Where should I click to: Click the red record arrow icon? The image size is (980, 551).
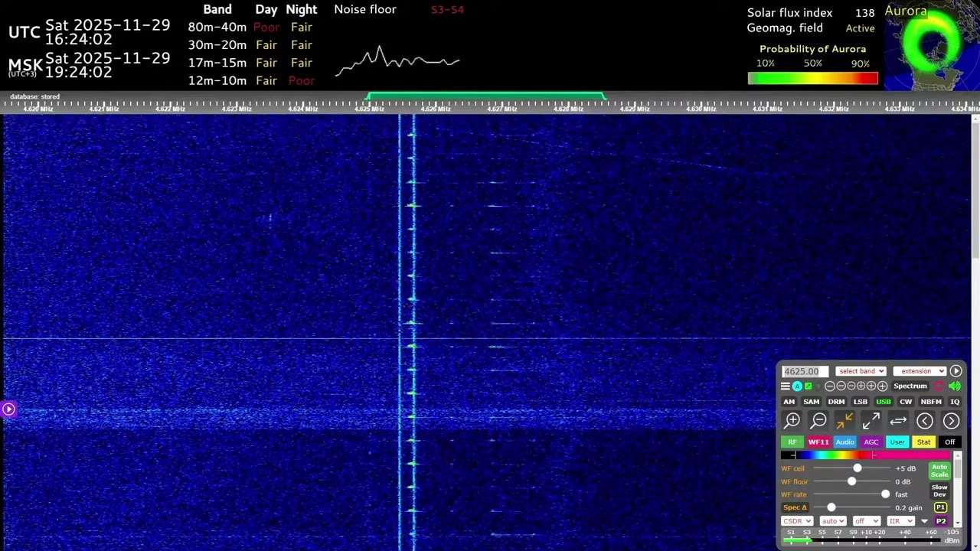pyautogui.click(x=939, y=386)
